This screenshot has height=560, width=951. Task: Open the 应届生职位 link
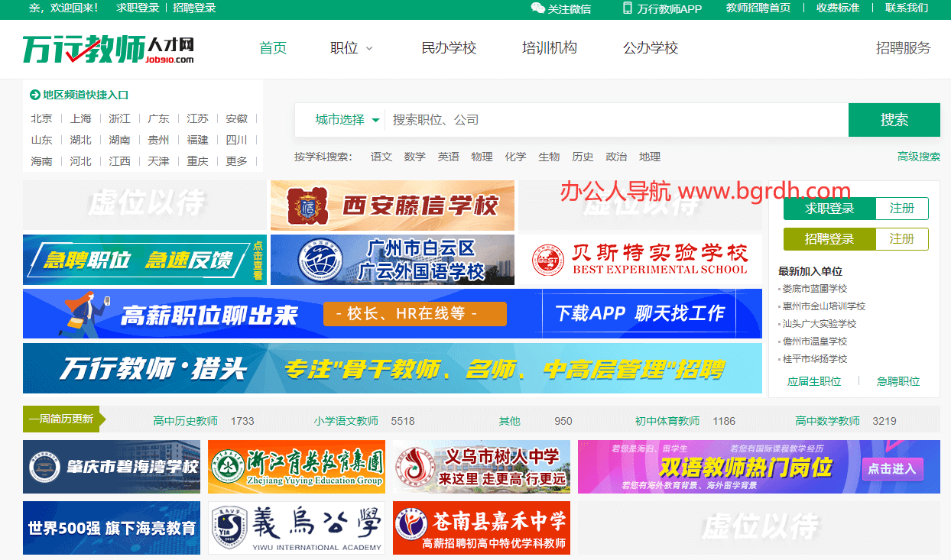coord(814,381)
